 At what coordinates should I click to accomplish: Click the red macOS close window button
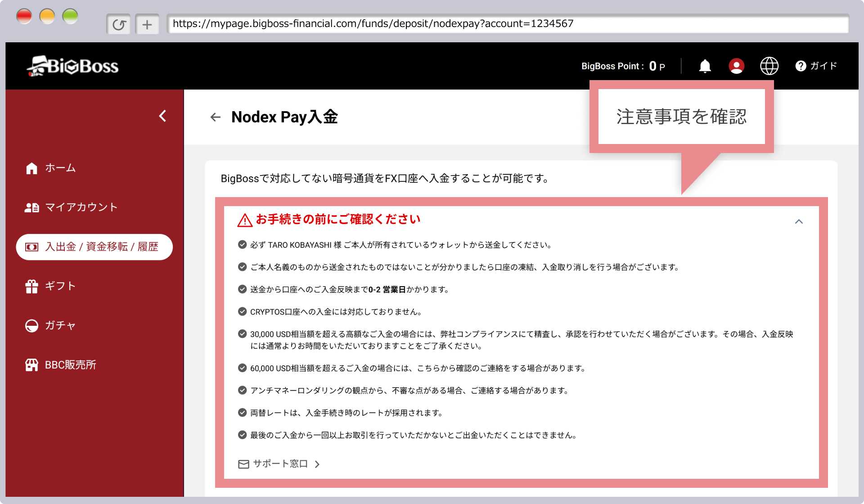click(x=24, y=17)
